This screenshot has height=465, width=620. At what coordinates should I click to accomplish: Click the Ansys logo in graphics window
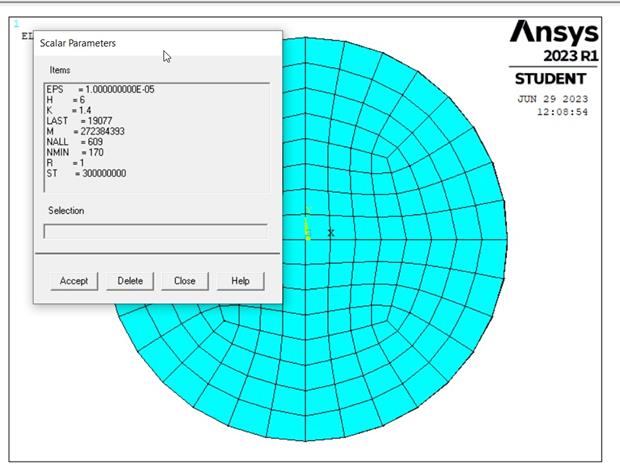(x=554, y=32)
